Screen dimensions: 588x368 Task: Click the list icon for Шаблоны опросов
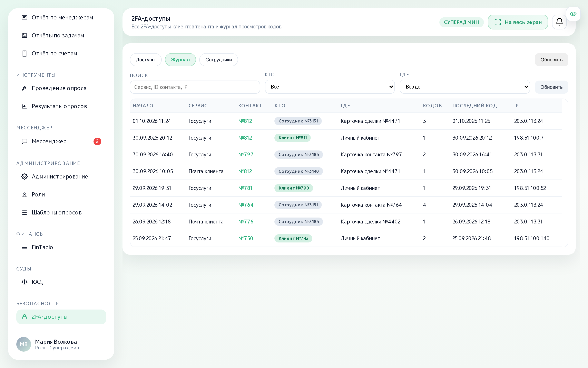click(24, 213)
